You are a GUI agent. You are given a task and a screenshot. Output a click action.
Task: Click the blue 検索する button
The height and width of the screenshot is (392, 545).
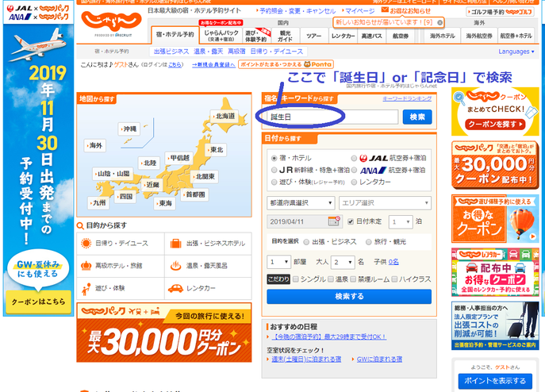pos(349,296)
